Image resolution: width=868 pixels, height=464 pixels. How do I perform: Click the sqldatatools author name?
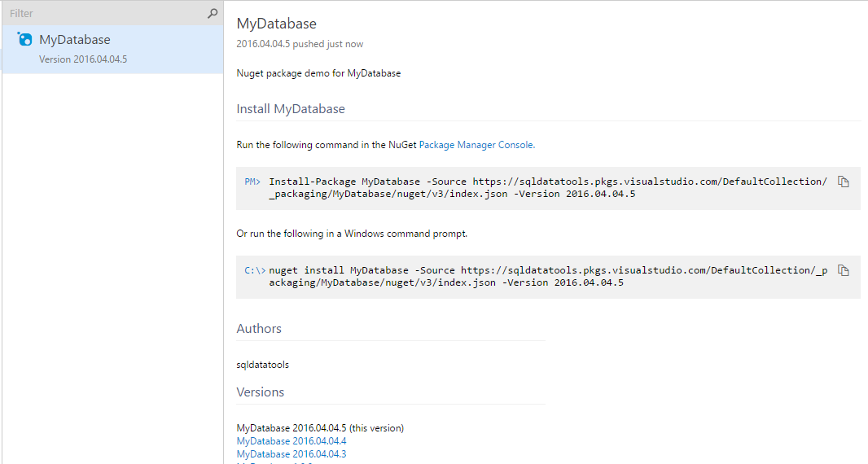[262, 365]
